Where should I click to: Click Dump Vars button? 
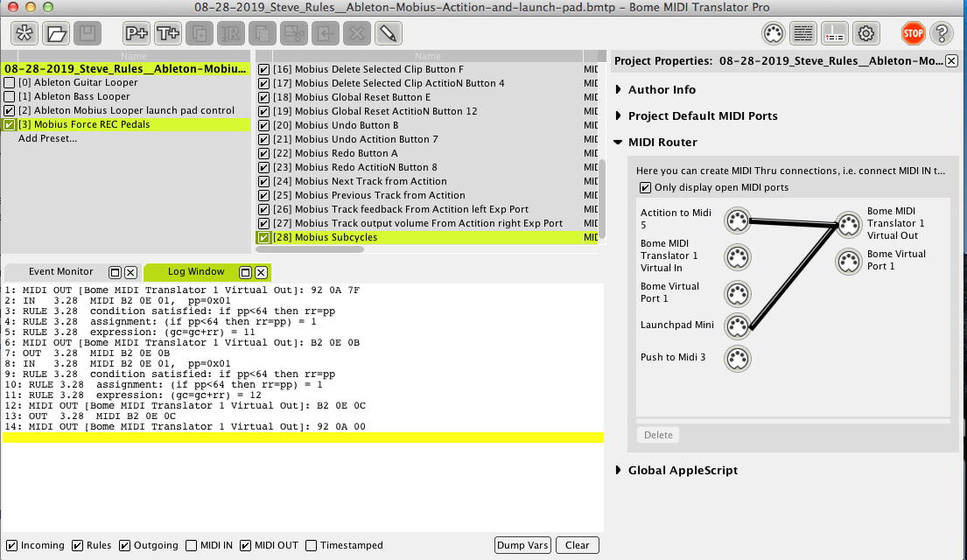tap(522, 545)
